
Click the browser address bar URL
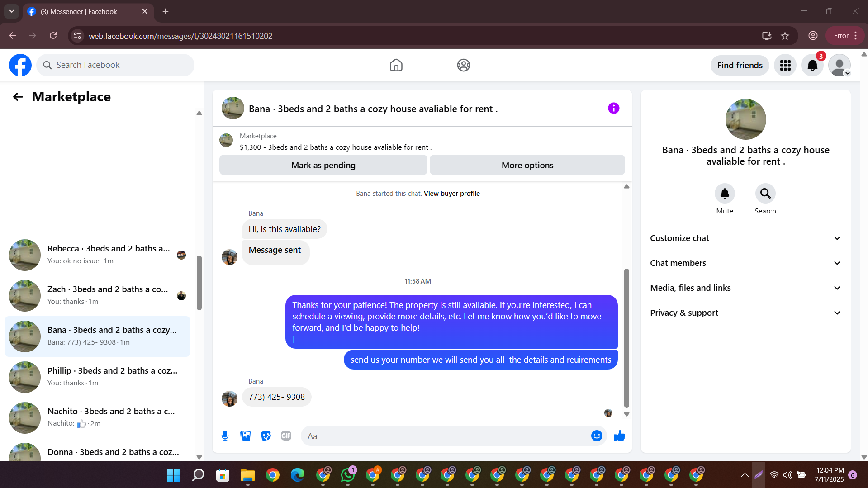180,36
